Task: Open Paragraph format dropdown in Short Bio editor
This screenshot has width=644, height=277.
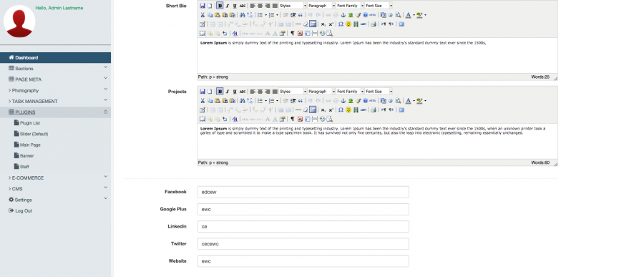Action: (322, 6)
